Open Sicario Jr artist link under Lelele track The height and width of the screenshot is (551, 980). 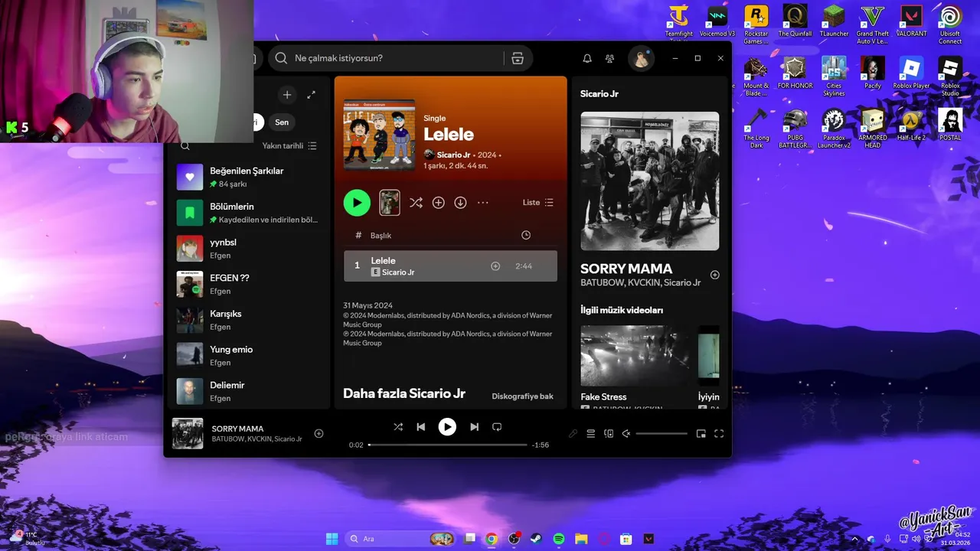[x=398, y=272]
